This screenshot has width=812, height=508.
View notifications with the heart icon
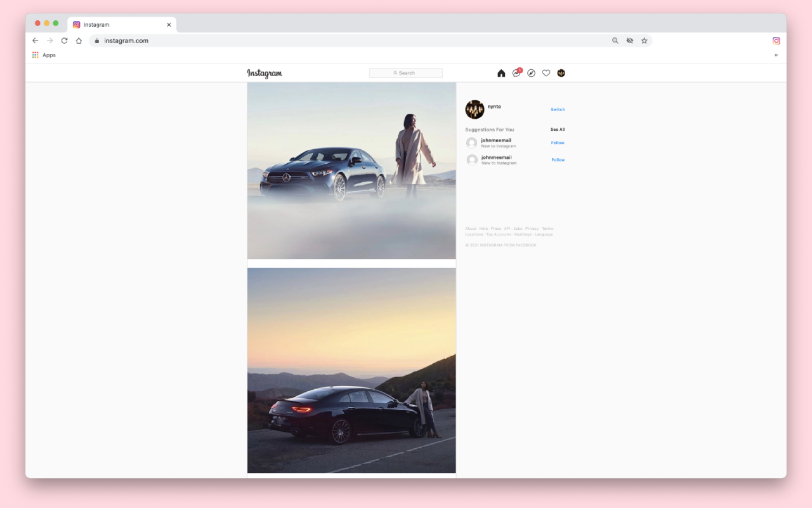coord(546,72)
